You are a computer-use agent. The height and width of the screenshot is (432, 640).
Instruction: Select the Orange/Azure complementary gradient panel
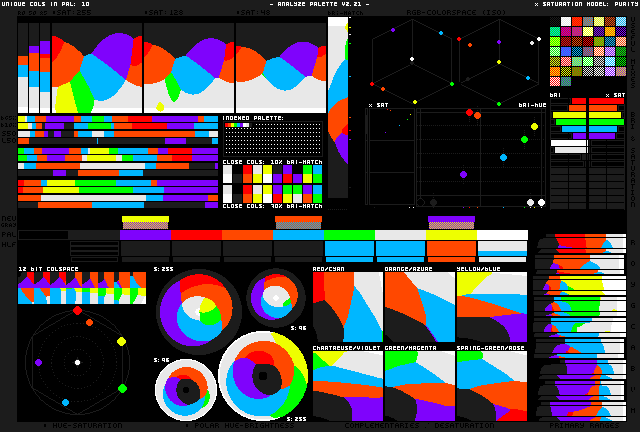(x=419, y=307)
